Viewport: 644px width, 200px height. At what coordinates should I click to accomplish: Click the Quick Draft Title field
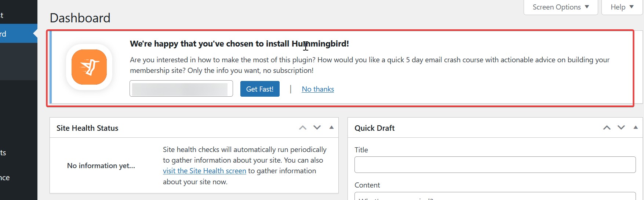(x=495, y=165)
